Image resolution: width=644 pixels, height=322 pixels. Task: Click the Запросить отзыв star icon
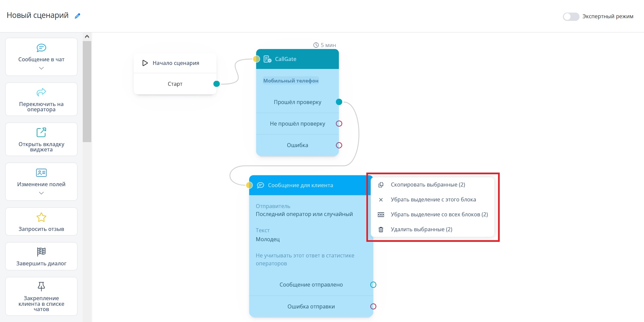(x=41, y=217)
